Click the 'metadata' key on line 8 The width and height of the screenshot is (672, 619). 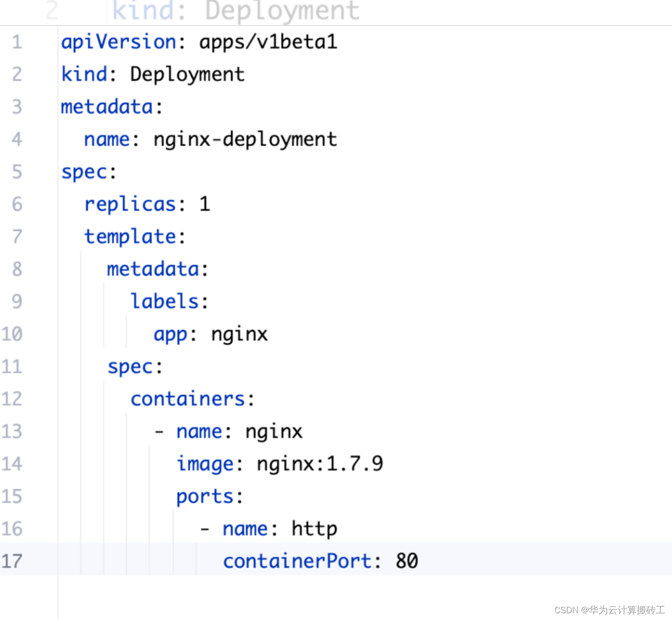153,269
